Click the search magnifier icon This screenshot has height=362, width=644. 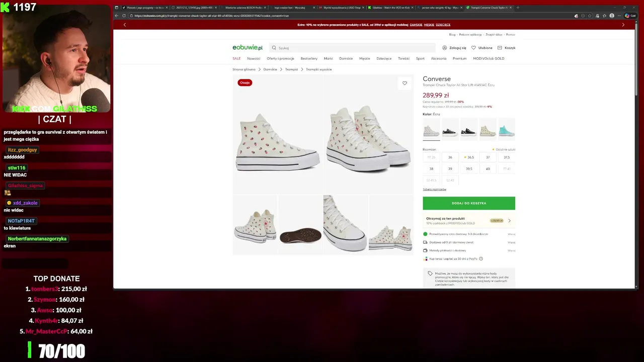coord(274,48)
